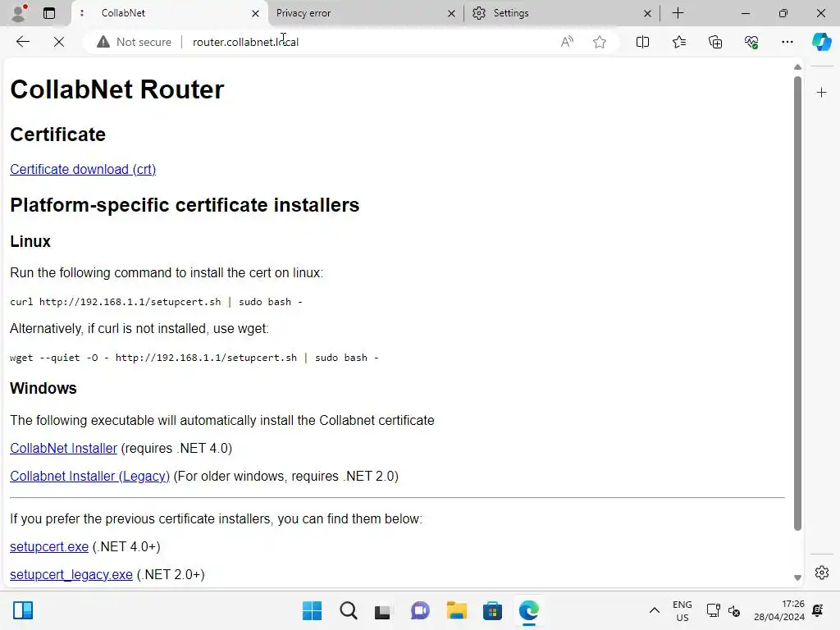Click the page vertical scrollbar thumb
The height and width of the screenshot is (630, 840).
coord(797,303)
